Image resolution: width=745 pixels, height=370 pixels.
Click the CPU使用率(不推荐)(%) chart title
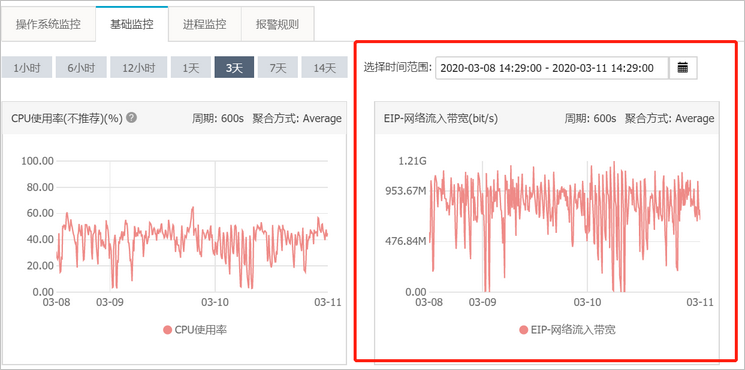67,118
